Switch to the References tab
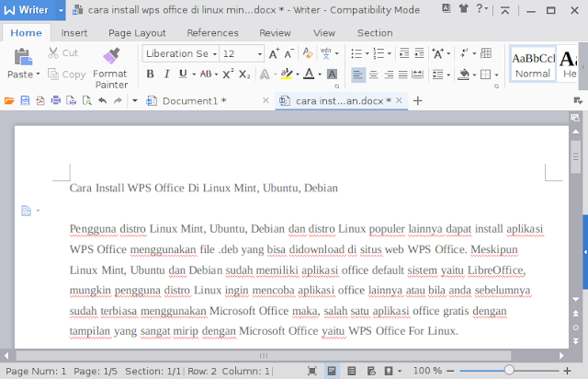The image size is (588, 379). coord(212,33)
